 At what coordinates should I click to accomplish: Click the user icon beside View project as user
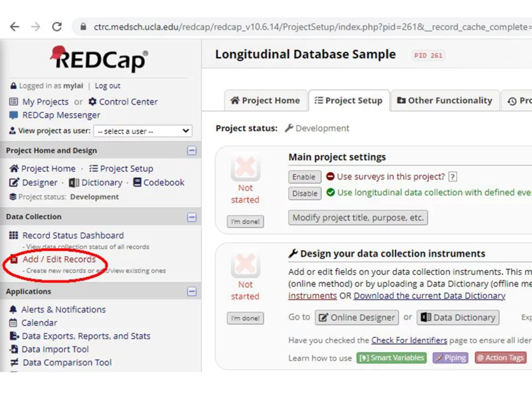click(13, 131)
